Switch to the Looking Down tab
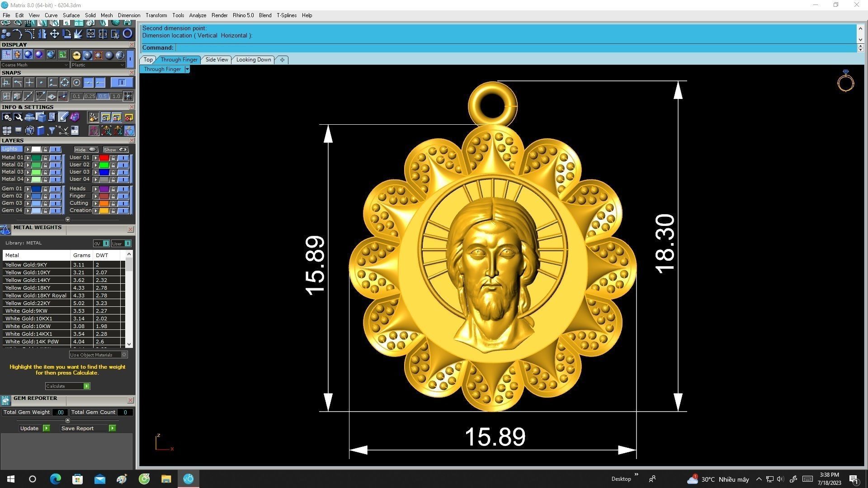 click(254, 60)
